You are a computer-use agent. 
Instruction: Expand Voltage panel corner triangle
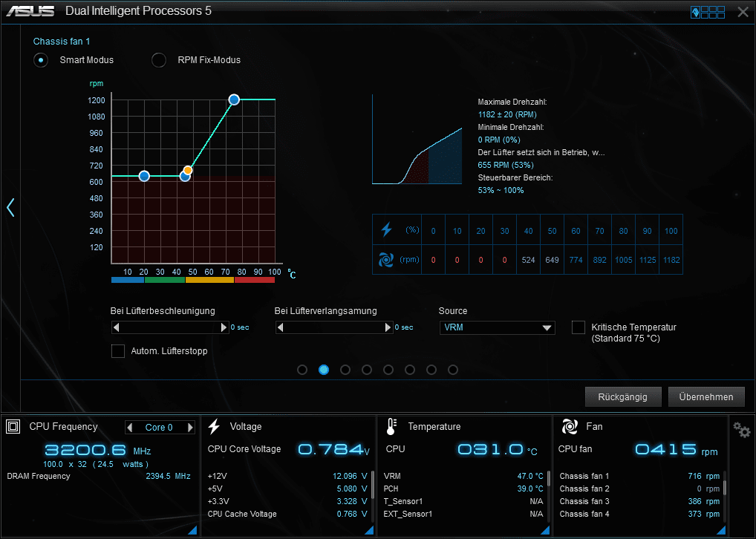coord(369,530)
